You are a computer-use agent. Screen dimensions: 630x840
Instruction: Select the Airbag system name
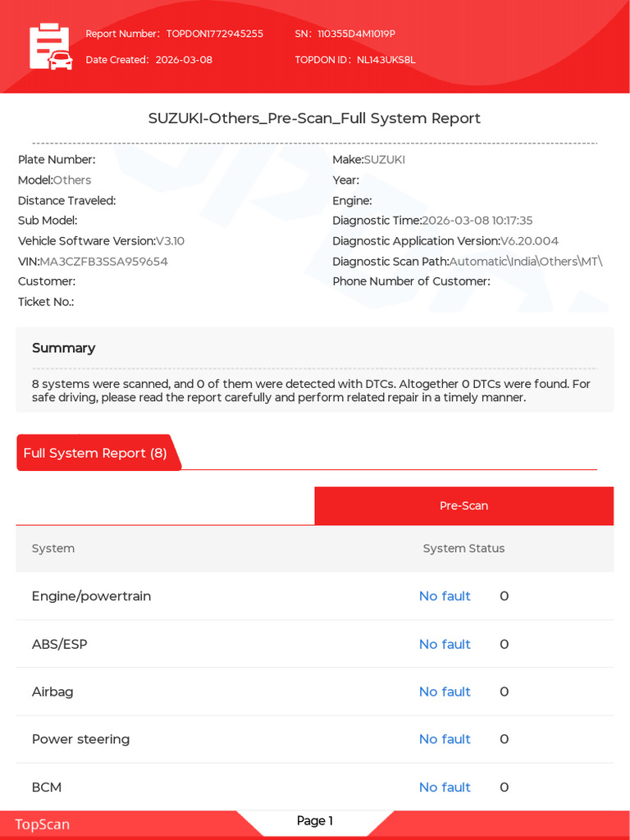[52, 692]
